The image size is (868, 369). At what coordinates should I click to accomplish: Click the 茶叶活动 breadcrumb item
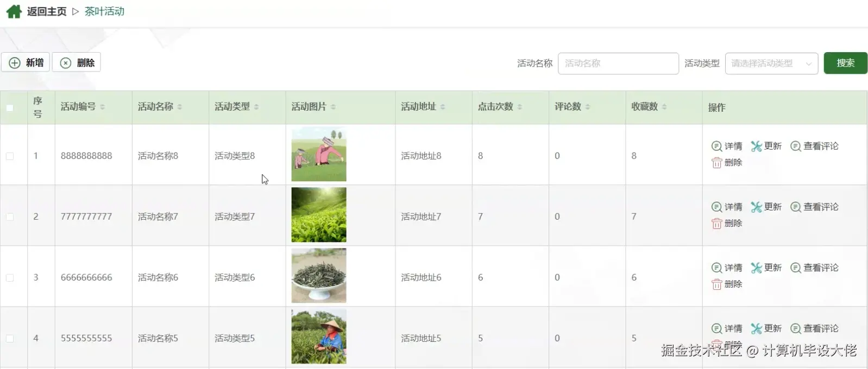(x=104, y=11)
